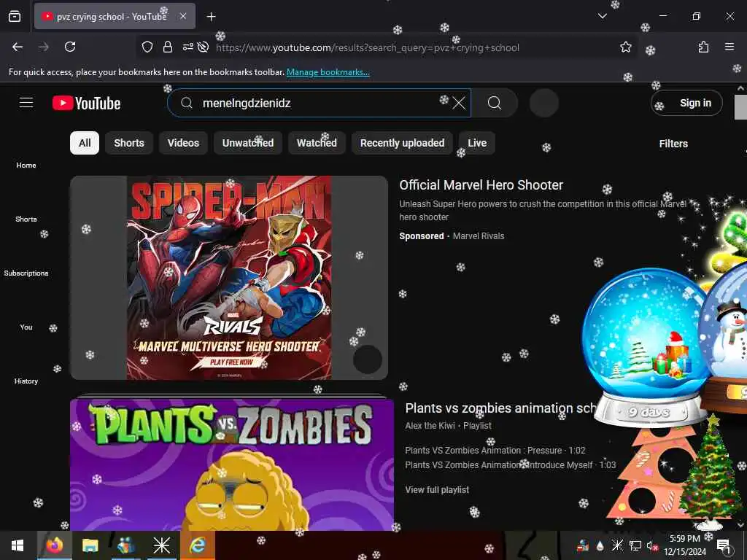Open the Introduce Myself video entry
This screenshot has height=560, width=747.
coord(510,464)
